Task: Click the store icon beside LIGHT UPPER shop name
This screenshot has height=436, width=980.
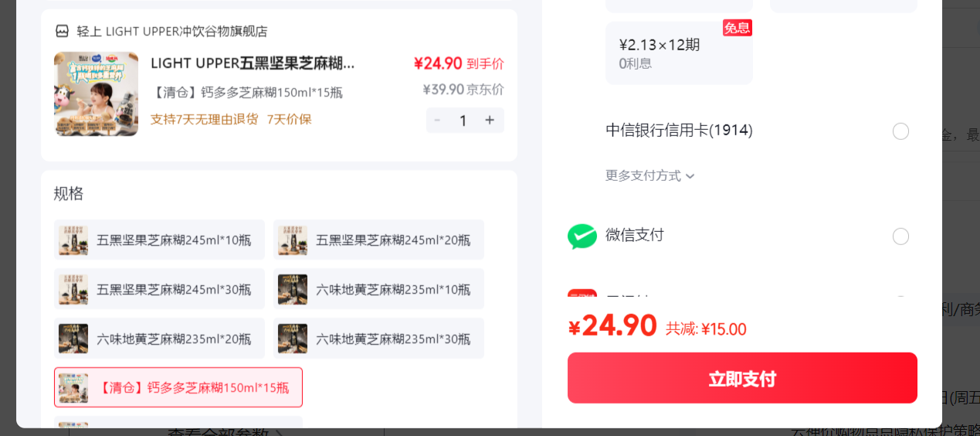Action: (x=62, y=32)
